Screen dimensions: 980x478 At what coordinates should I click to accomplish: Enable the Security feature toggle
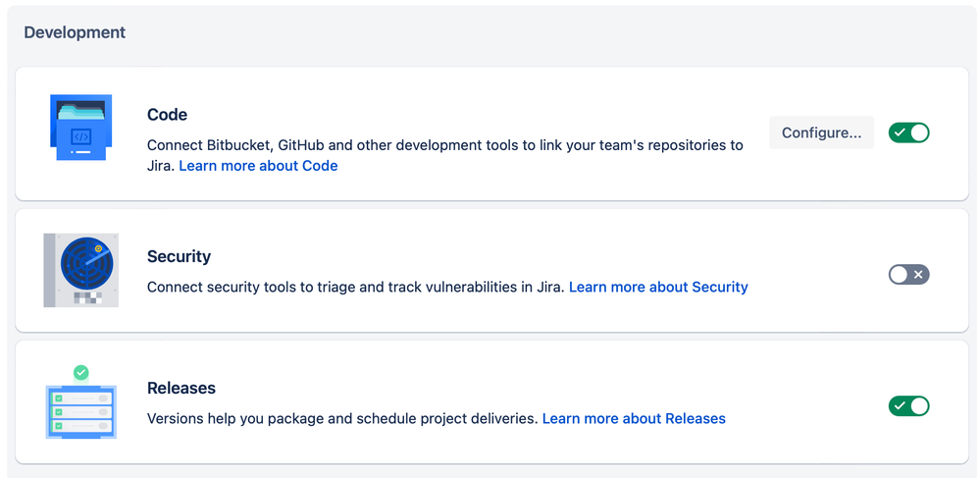point(908,275)
